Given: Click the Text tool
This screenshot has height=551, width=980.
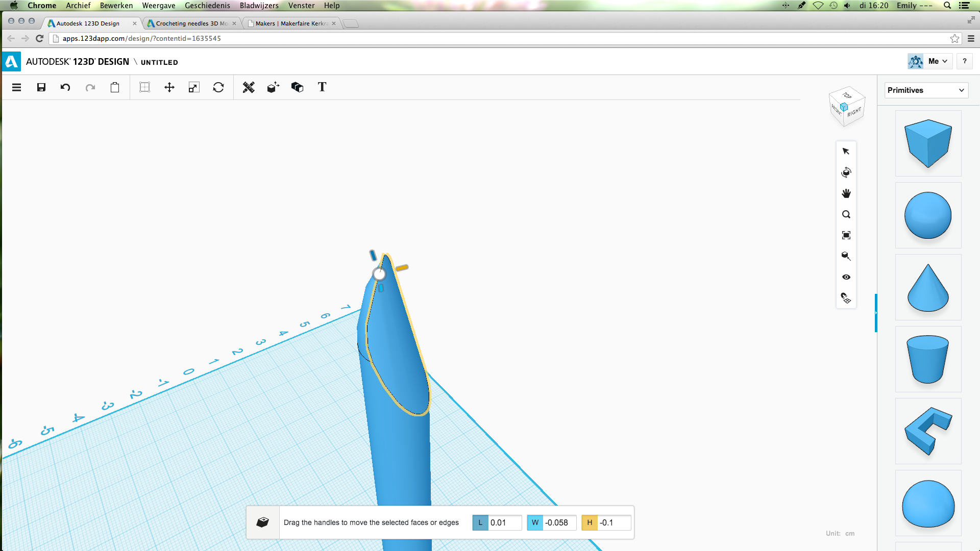Looking at the screenshot, I should pos(323,87).
